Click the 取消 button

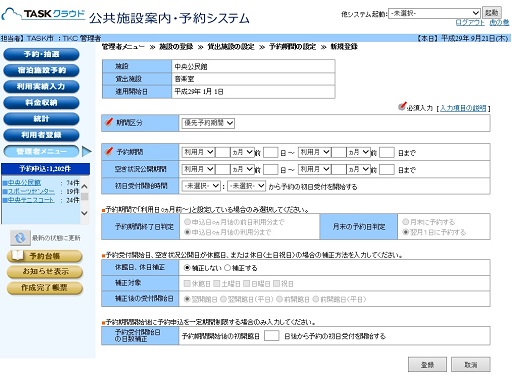[471, 365]
